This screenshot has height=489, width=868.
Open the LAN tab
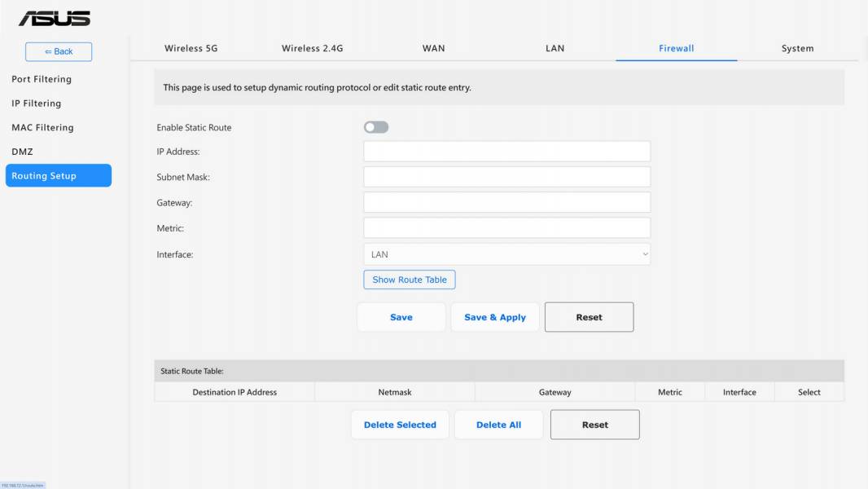555,48
